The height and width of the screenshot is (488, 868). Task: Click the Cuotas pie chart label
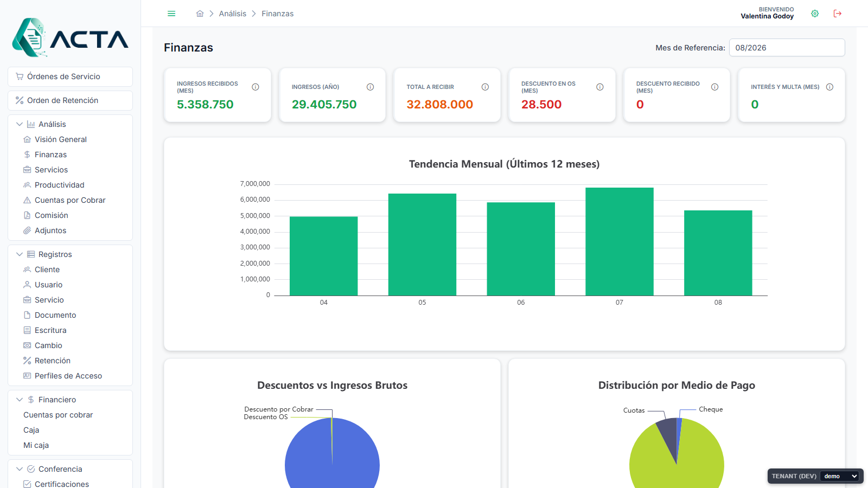(x=634, y=410)
